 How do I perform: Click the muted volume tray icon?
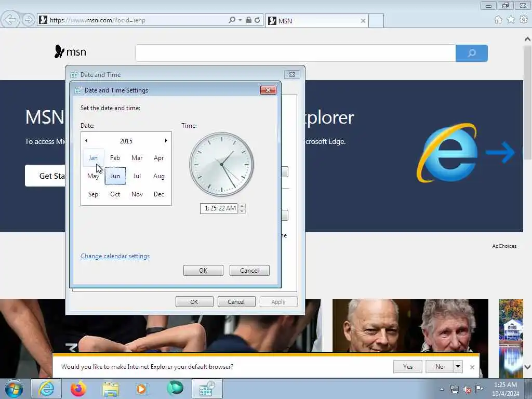(467, 390)
